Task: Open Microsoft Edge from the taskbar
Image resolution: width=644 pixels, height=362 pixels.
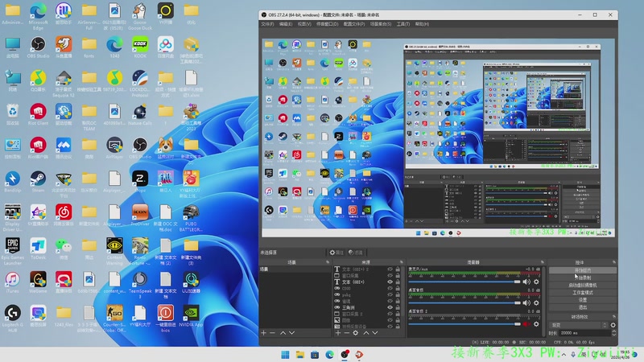Action: [x=329, y=355]
